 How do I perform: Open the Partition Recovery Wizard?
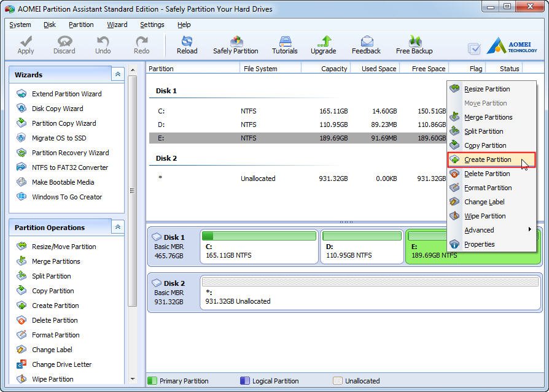(x=63, y=153)
